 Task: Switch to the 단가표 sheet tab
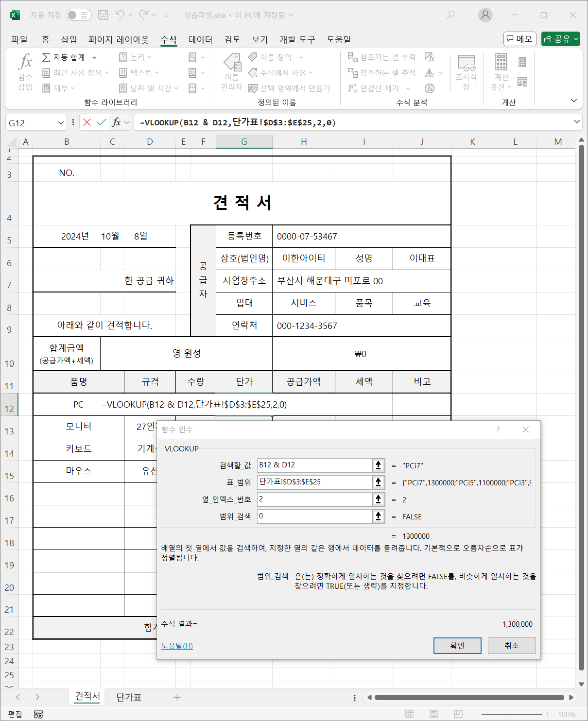[129, 697]
